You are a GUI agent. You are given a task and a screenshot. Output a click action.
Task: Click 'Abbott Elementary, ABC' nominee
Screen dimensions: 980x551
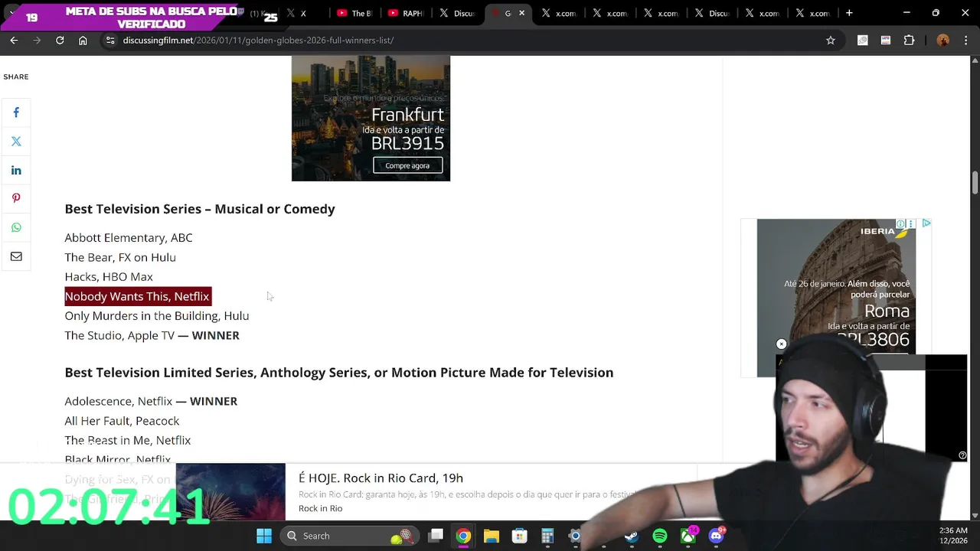point(129,238)
